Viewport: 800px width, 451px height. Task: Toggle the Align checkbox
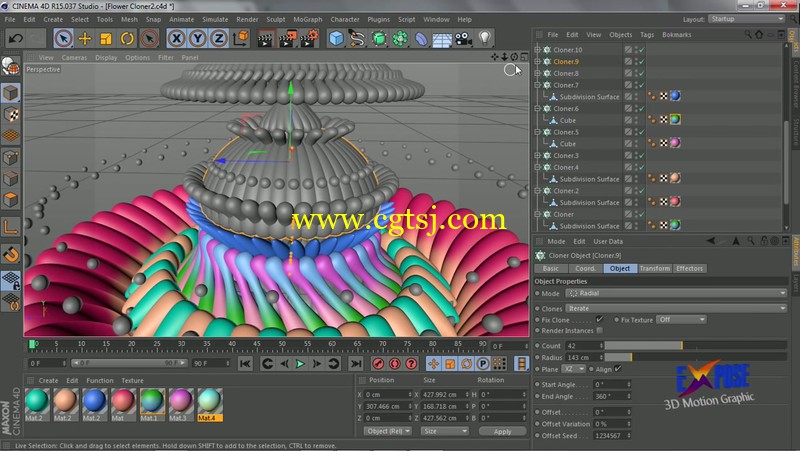click(618, 368)
